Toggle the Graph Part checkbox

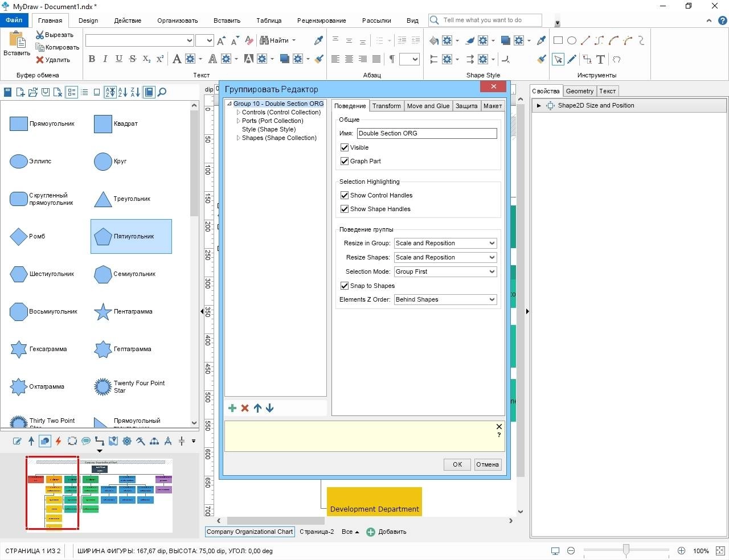tap(345, 161)
